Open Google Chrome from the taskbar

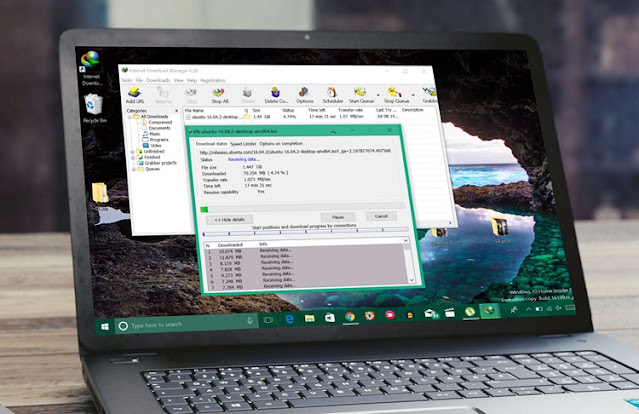click(350, 317)
